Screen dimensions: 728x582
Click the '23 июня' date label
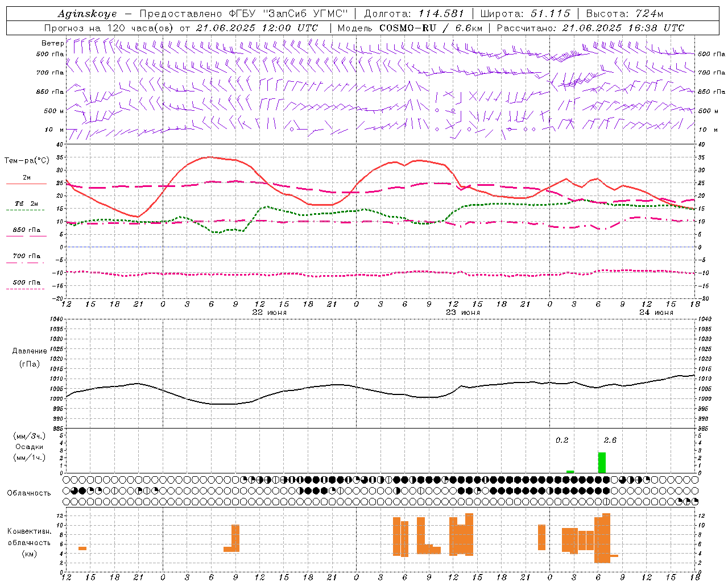coord(463,312)
